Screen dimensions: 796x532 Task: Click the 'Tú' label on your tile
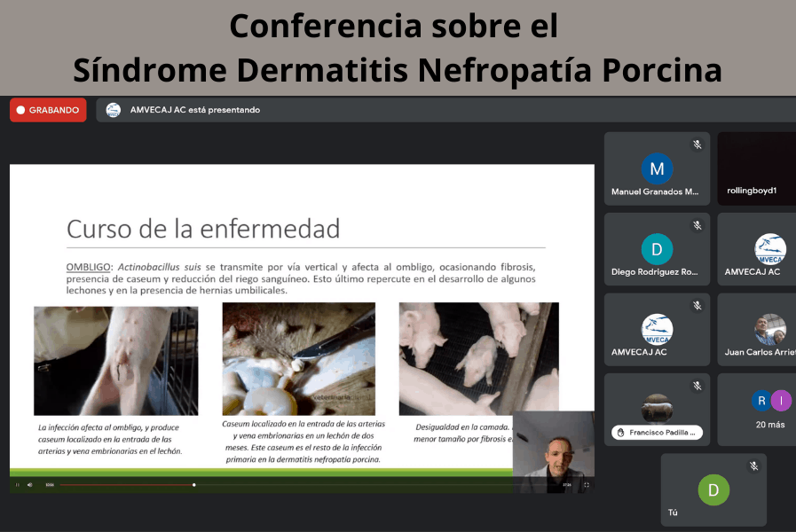[673, 512]
